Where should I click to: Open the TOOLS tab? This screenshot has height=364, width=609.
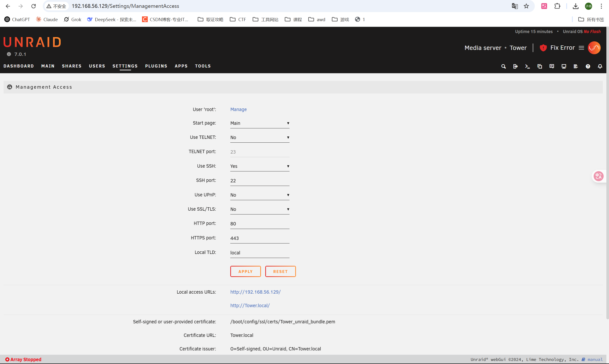click(203, 66)
